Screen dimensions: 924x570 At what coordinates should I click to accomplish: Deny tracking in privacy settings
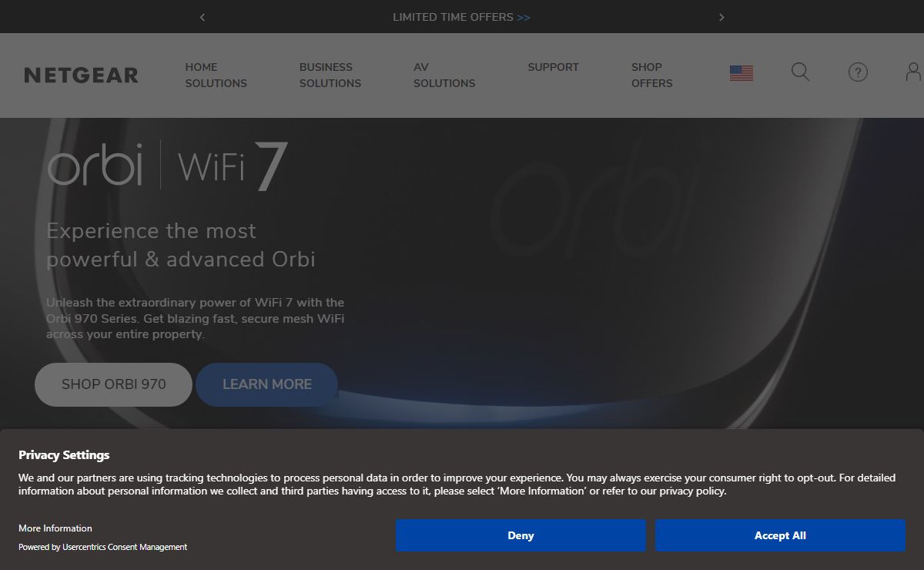(x=521, y=535)
